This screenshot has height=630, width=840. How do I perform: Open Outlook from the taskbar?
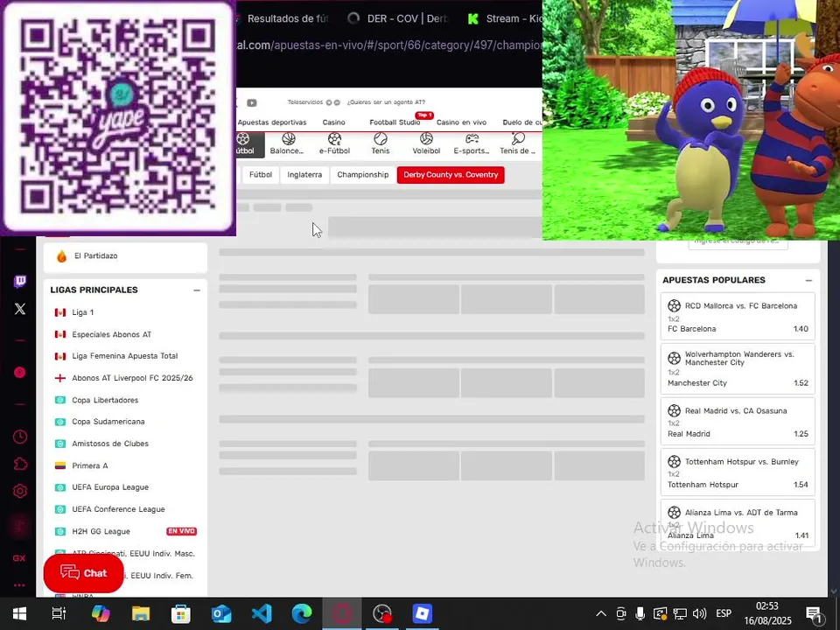click(x=221, y=613)
